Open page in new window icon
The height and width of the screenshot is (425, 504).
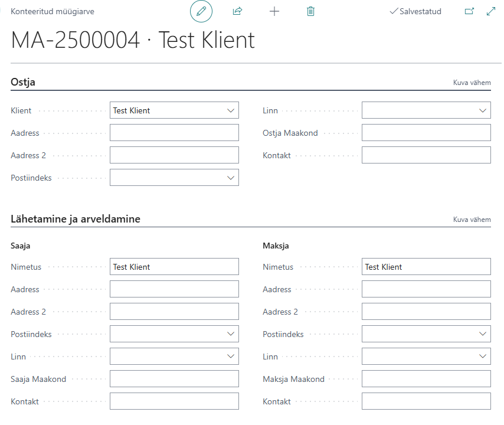click(x=469, y=12)
